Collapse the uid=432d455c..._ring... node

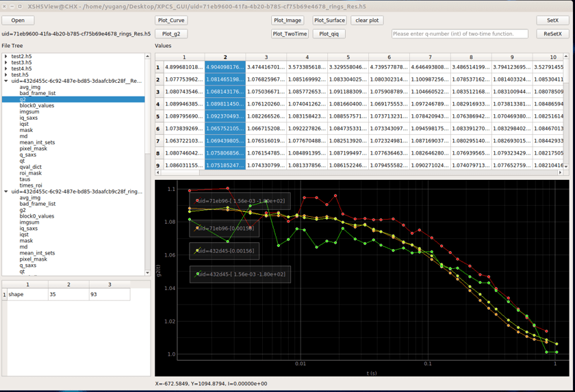tap(6, 192)
